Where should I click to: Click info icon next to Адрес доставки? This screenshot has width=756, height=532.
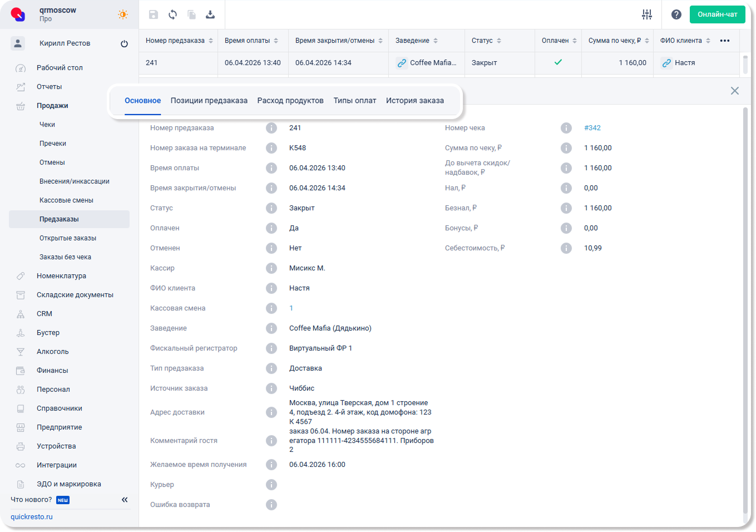[x=271, y=412]
